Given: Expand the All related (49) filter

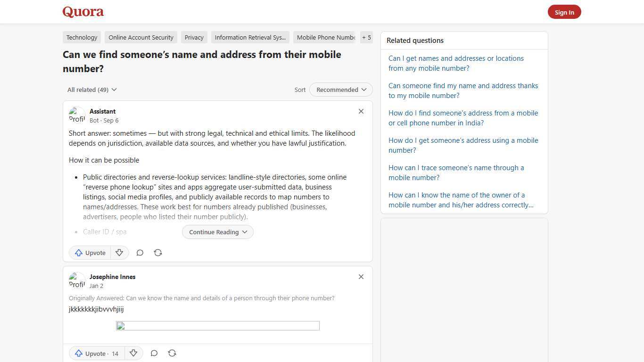Looking at the screenshot, I should (91, 90).
